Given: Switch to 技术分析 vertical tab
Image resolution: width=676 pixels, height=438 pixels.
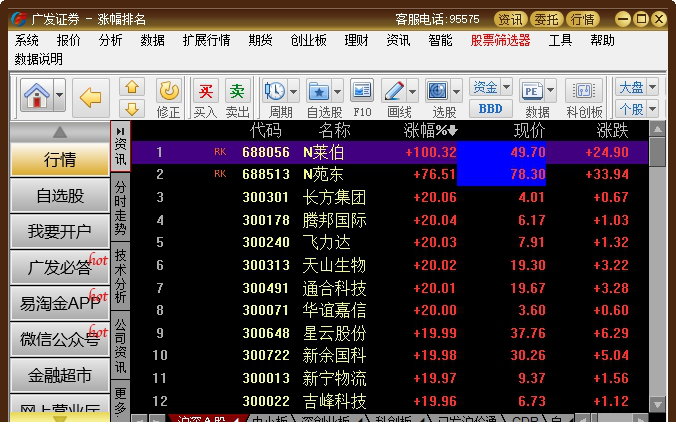Looking at the screenshot, I should pos(120,276).
